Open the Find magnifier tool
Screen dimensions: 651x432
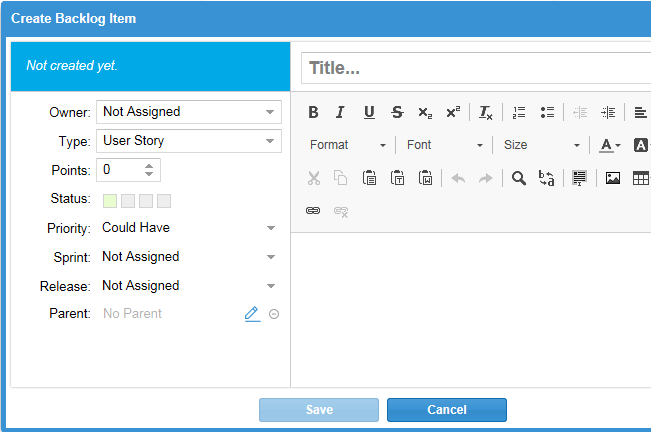518,178
